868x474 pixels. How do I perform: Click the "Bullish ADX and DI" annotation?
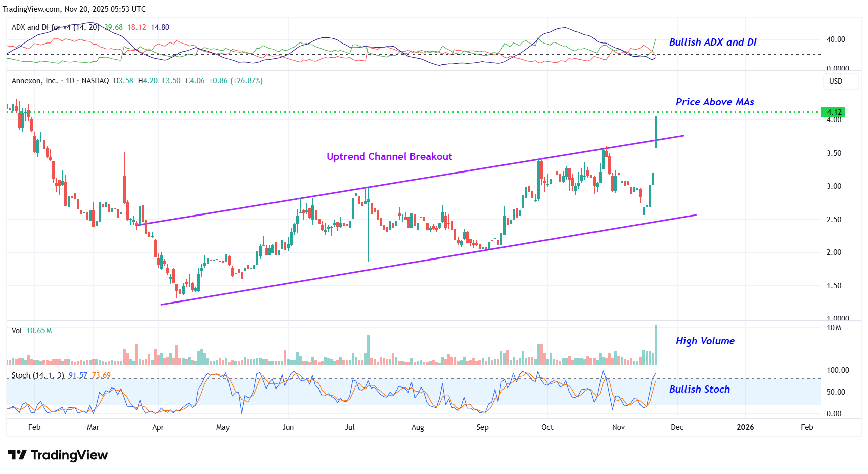coord(712,42)
